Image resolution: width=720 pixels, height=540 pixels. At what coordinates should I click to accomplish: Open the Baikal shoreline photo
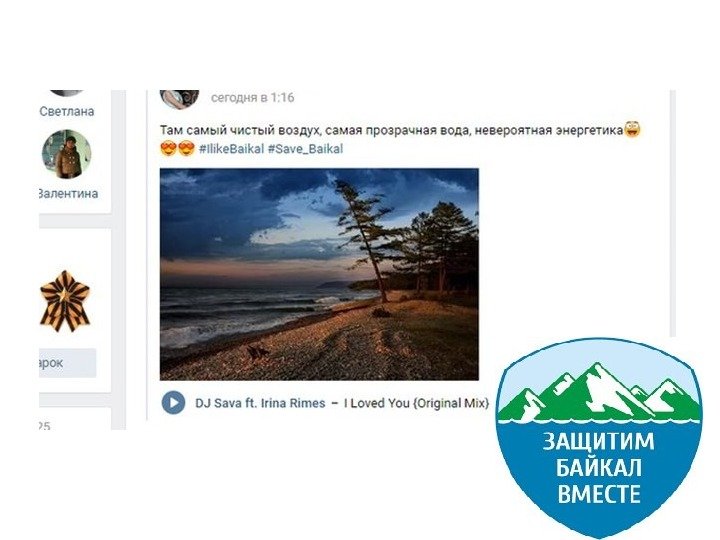coord(319,274)
